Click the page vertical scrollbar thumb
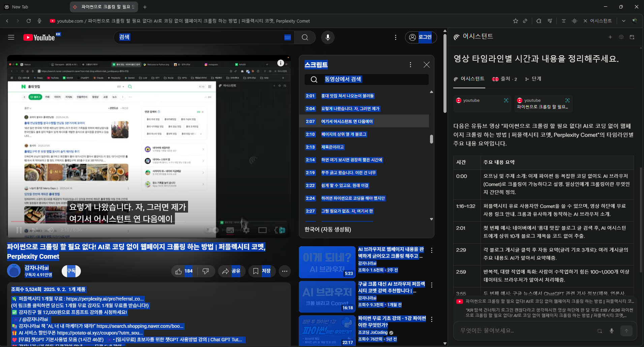 pos(445,73)
